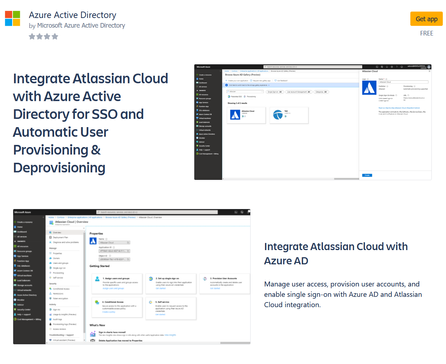The height and width of the screenshot is (364, 446).
Task: Open the Azure AD gallery screenshot thumbnail
Action: [x=313, y=122]
